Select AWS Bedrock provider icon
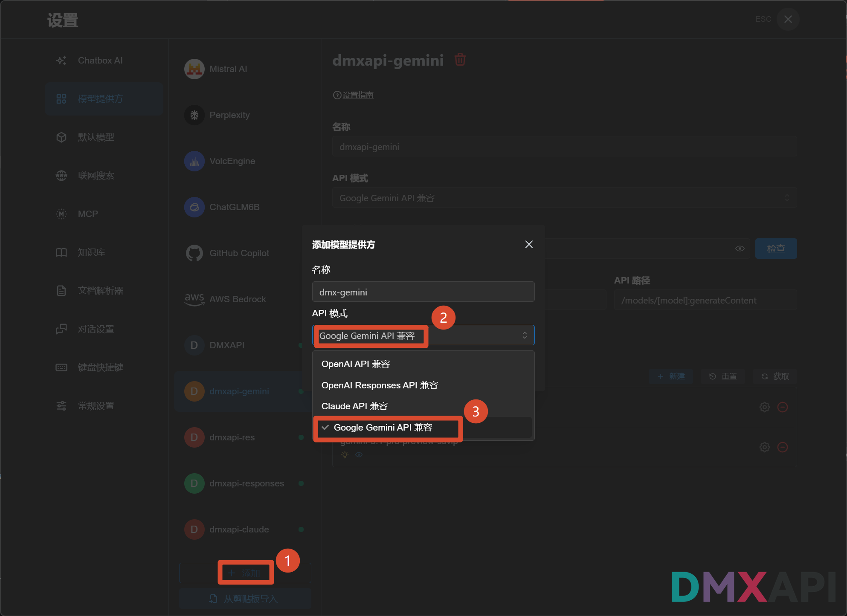This screenshot has width=847, height=616. [x=194, y=299]
